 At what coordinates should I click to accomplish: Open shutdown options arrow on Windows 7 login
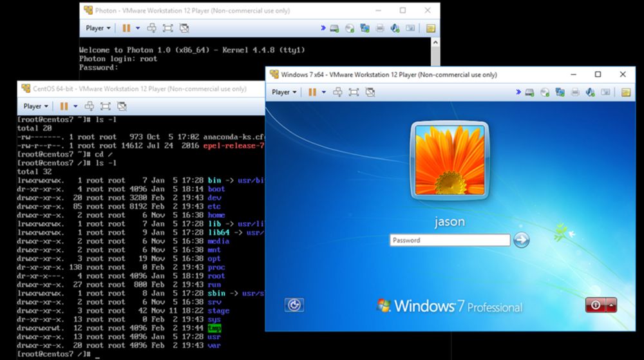click(x=612, y=305)
